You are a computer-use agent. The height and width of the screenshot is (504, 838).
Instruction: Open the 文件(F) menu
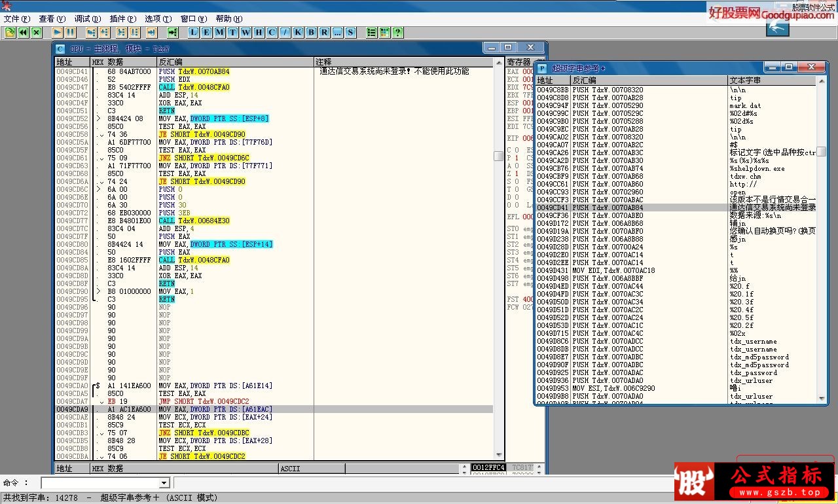click(x=17, y=19)
